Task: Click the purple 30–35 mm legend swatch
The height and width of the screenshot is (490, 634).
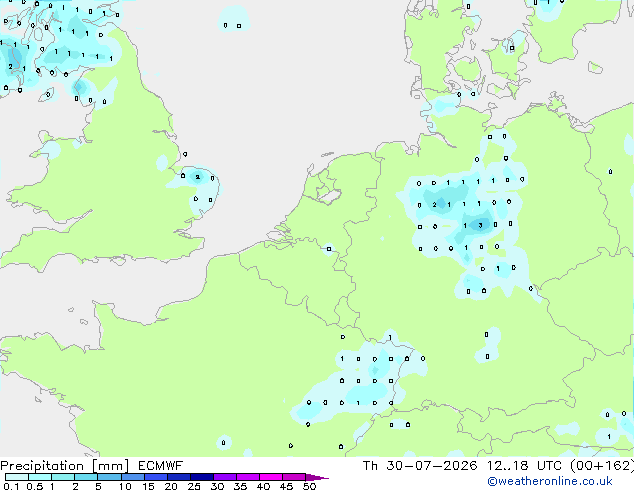Action: click(225, 477)
